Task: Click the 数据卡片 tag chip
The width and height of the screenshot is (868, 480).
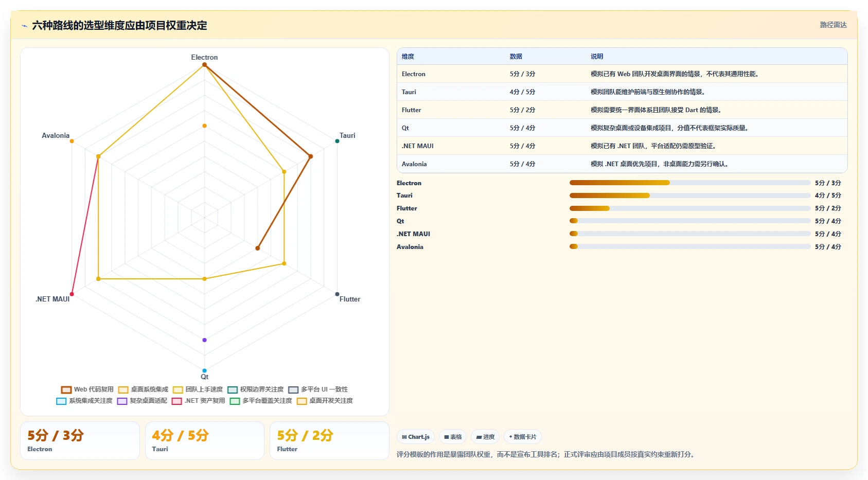Action: (x=523, y=437)
